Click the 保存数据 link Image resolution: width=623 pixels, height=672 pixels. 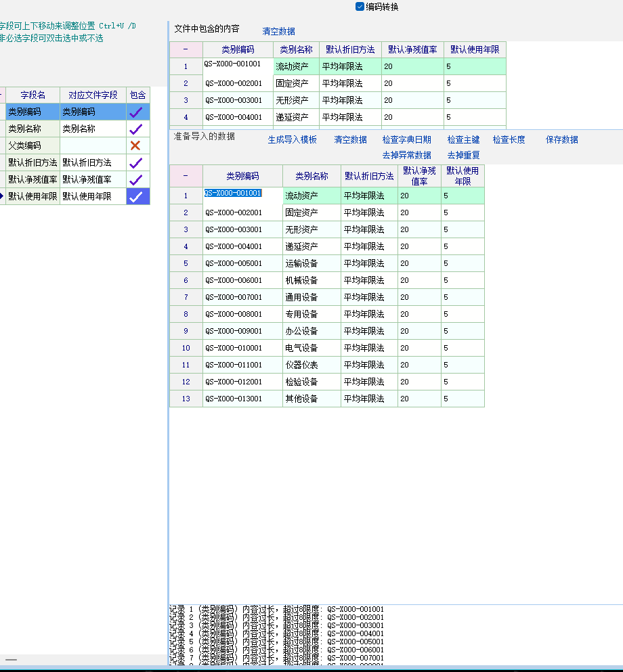click(562, 140)
